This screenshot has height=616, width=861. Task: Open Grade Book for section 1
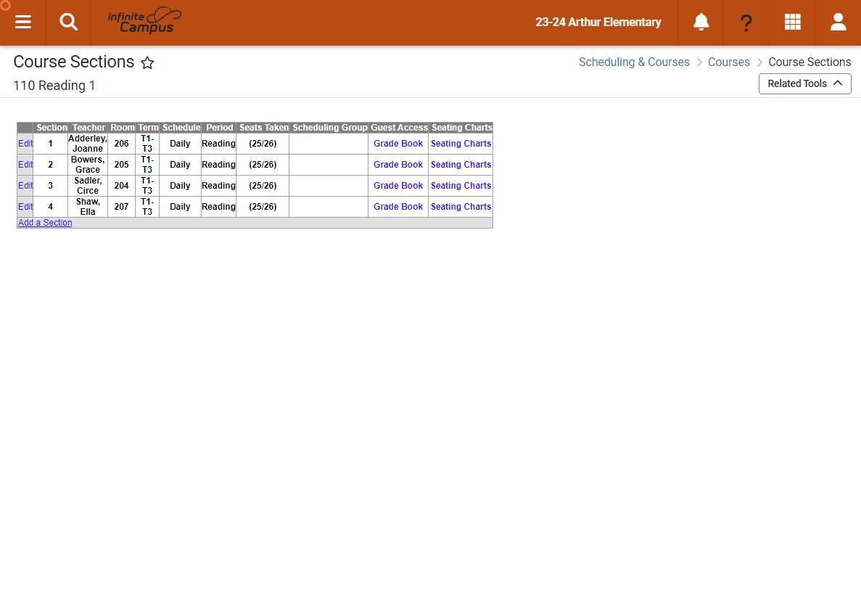[x=398, y=143]
